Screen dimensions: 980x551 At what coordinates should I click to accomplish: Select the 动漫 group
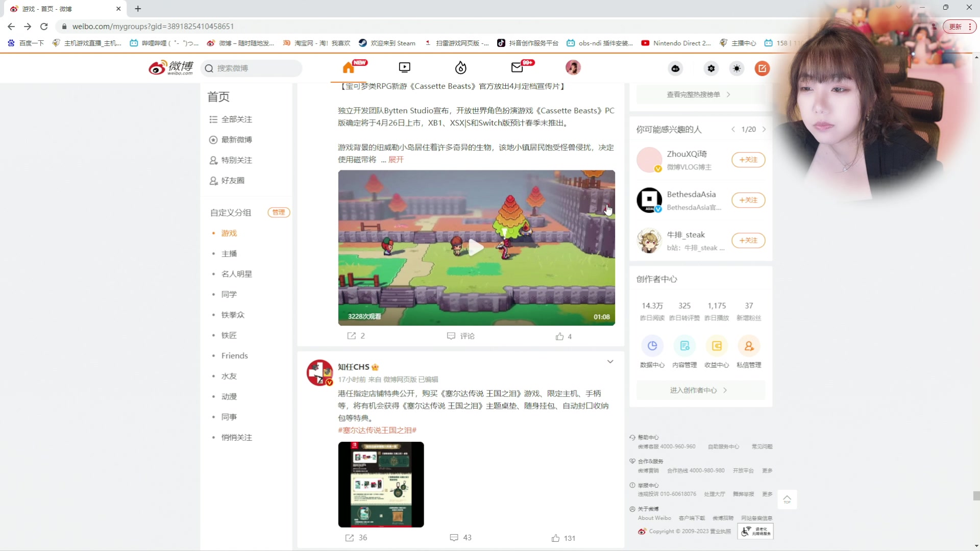click(229, 396)
